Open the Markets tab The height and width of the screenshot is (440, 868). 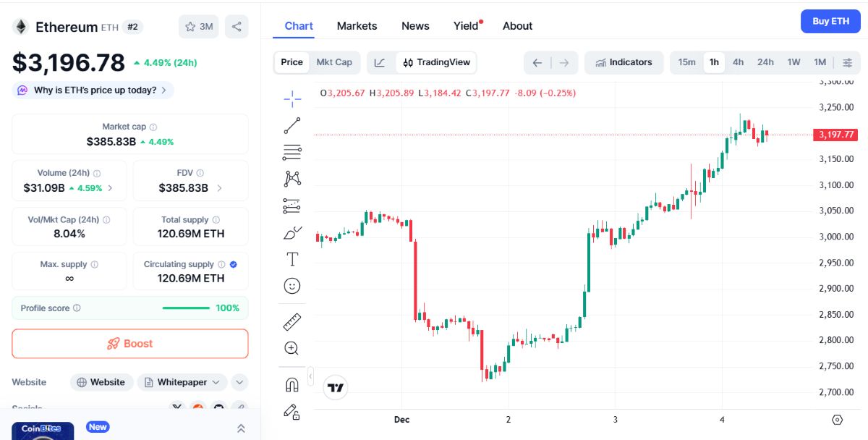point(357,26)
